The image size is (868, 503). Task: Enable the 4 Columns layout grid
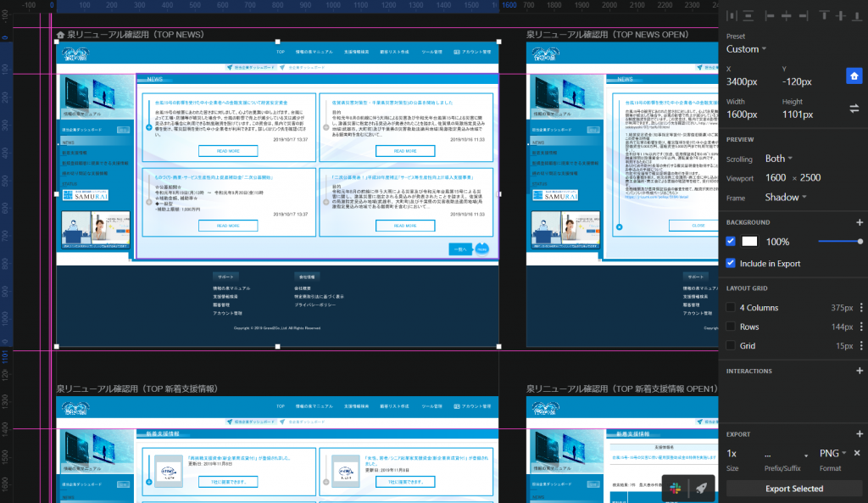732,308
